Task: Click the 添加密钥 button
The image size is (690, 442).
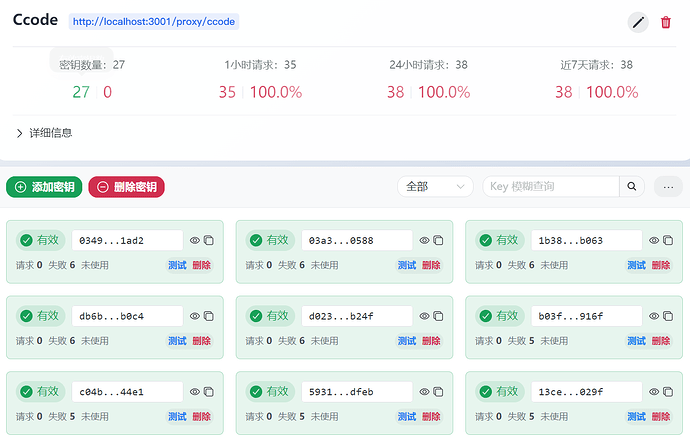Action: (44, 187)
